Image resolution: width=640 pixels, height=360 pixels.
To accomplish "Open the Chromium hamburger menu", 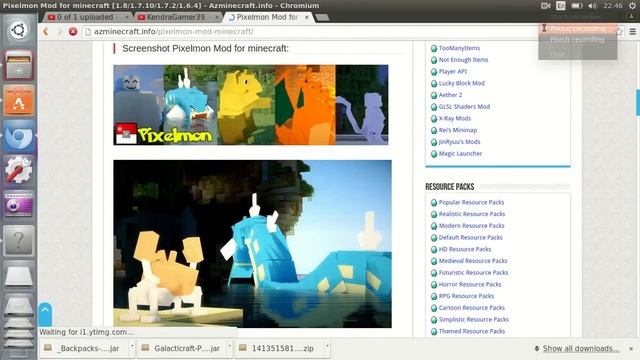I will [x=633, y=31].
